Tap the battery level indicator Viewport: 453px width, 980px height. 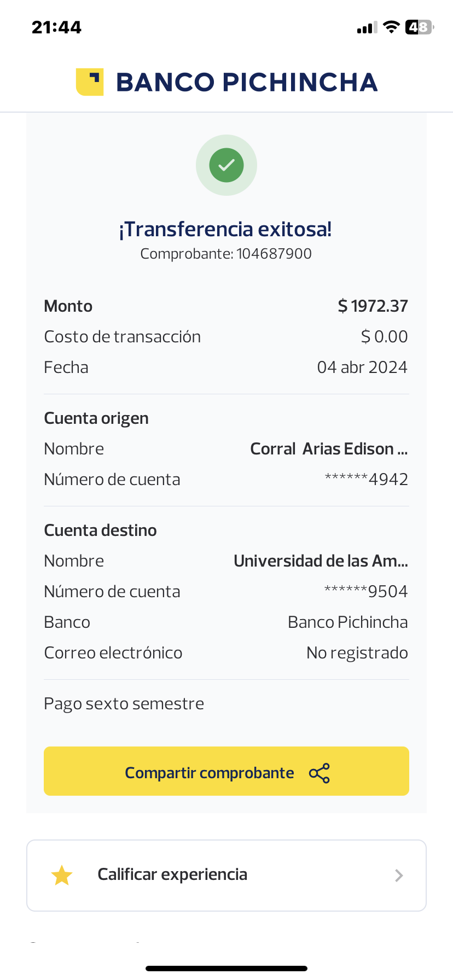point(419,27)
